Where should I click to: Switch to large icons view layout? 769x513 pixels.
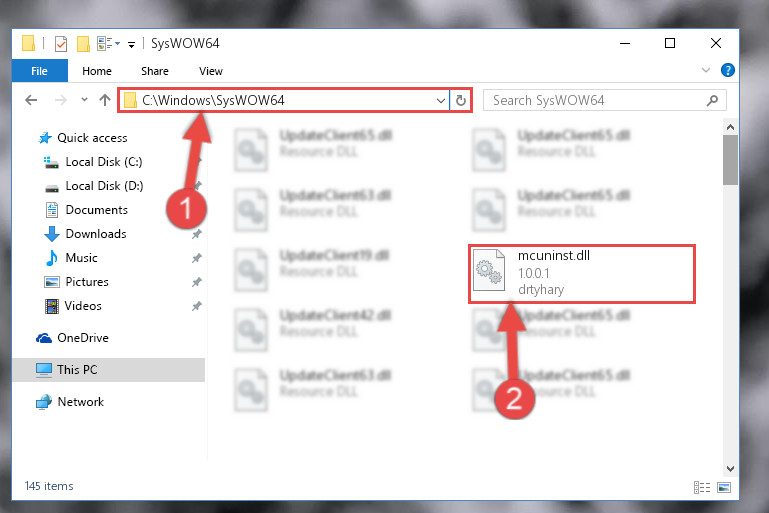pos(724,487)
